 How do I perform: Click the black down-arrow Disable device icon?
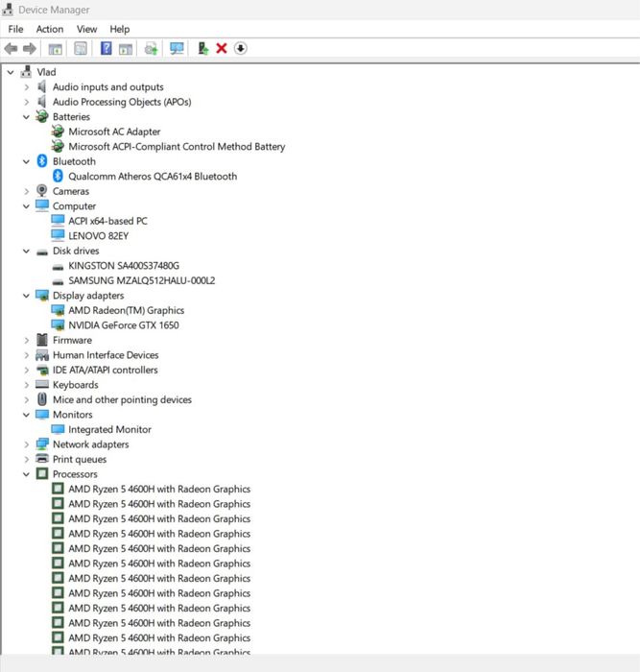pyautogui.click(x=241, y=48)
